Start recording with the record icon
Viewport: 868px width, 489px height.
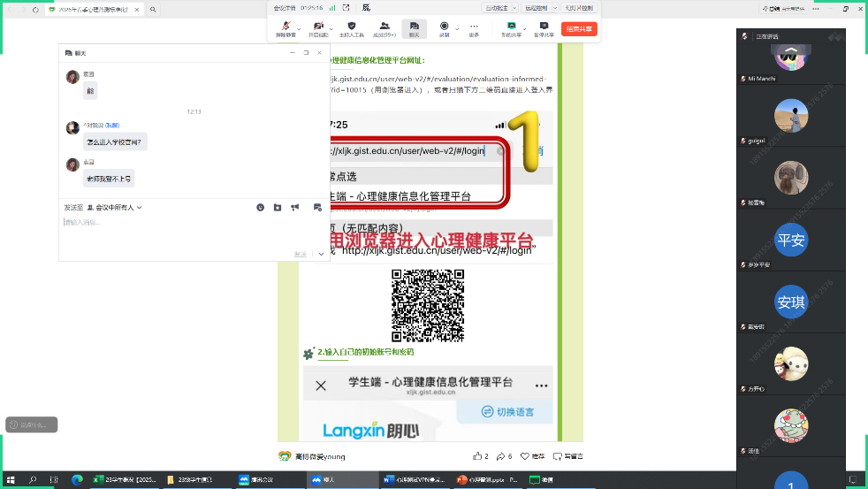pos(444,27)
